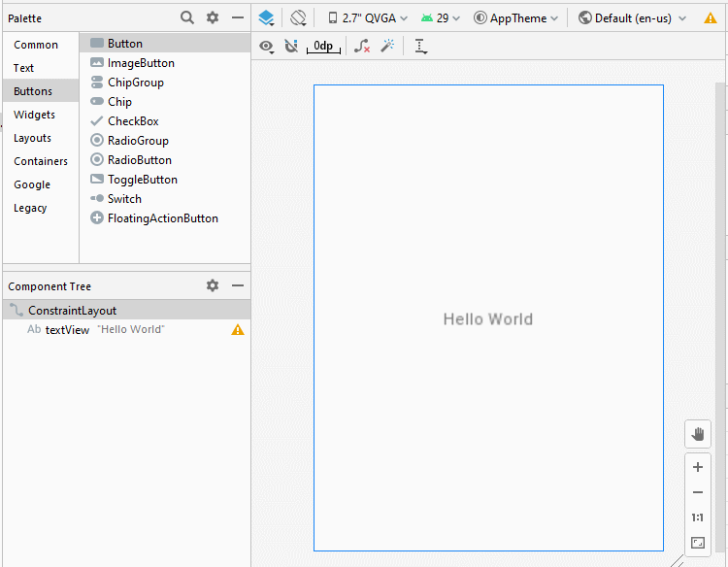
Task: Select ToggleButton in the palette list
Action: 165,180
